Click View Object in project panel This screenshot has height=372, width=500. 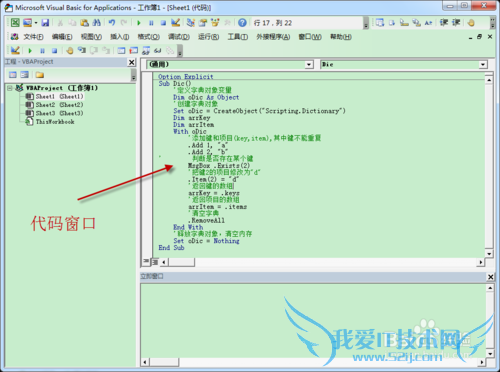click(24, 75)
